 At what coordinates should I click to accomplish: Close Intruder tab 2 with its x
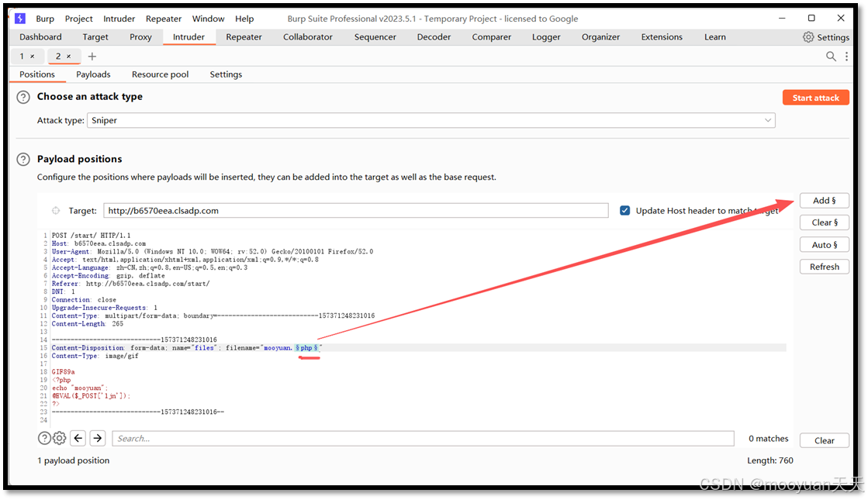click(68, 57)
